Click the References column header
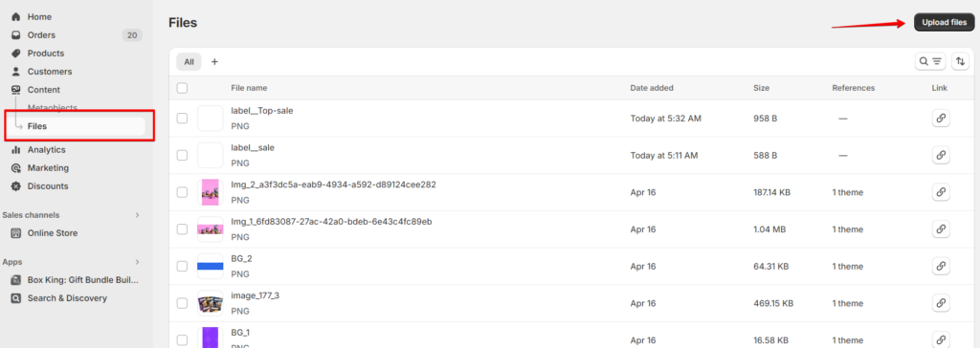 click(x=853, y=88)
